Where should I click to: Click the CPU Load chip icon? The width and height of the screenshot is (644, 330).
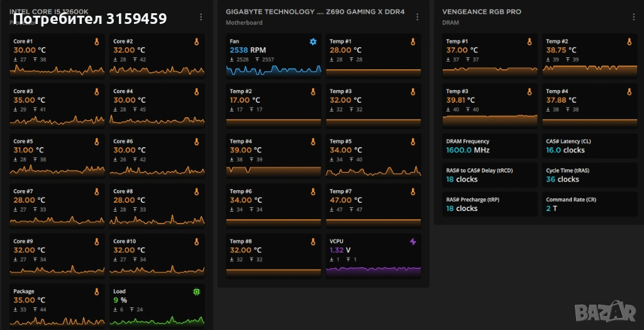pos(196,292)
